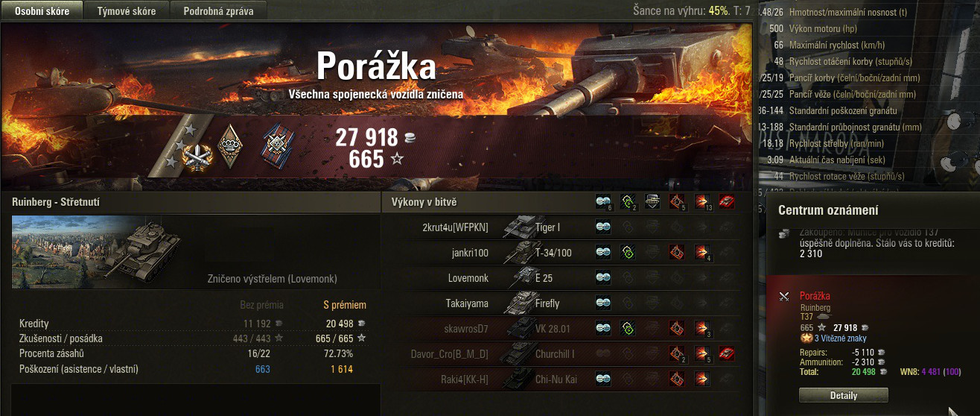The image size is (980, 416).
Task: Click header critical hits icon showing 5
Action: (677, 201)
